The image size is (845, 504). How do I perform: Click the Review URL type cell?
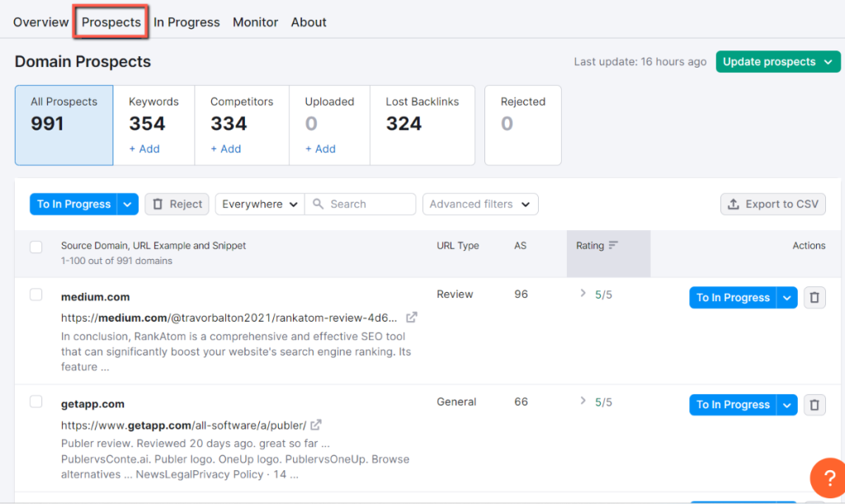(x=455, y=294)
